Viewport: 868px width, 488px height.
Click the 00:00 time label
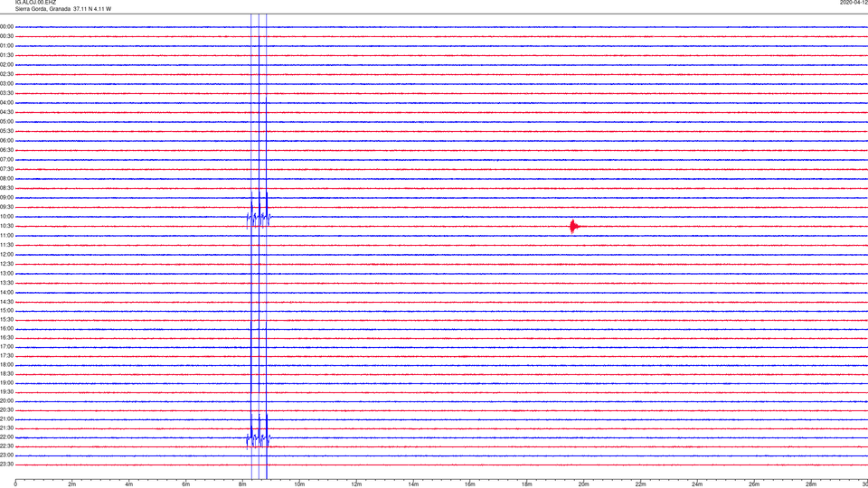[x=6, y=26]
